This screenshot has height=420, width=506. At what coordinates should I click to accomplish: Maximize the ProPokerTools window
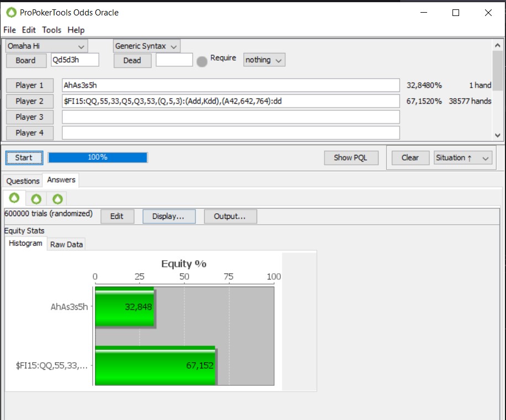(x=456, y=13)
